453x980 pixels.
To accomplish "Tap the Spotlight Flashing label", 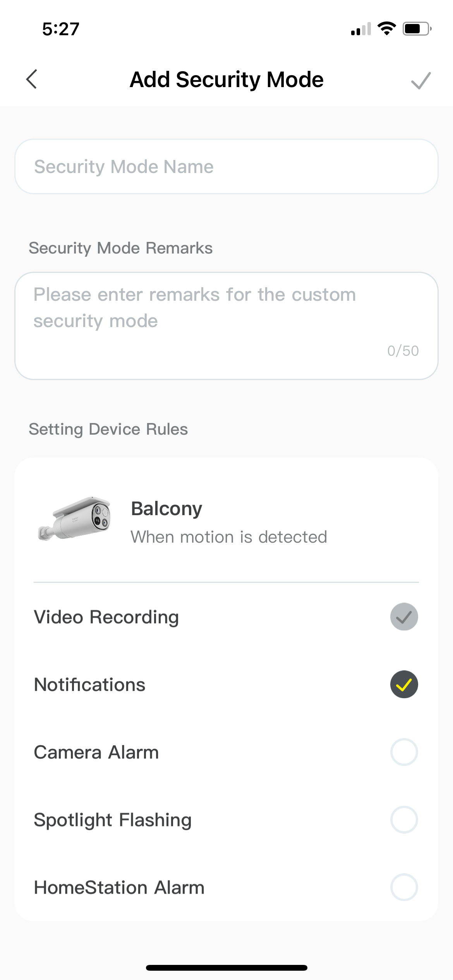I will pyautogui.click(x=113, y=820).
